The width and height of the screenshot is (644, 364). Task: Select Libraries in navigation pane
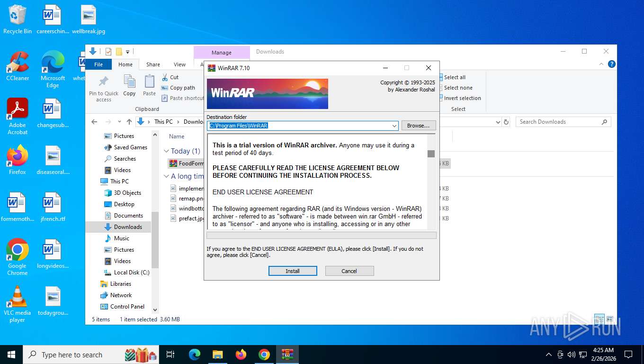click(x=116, y=284)
